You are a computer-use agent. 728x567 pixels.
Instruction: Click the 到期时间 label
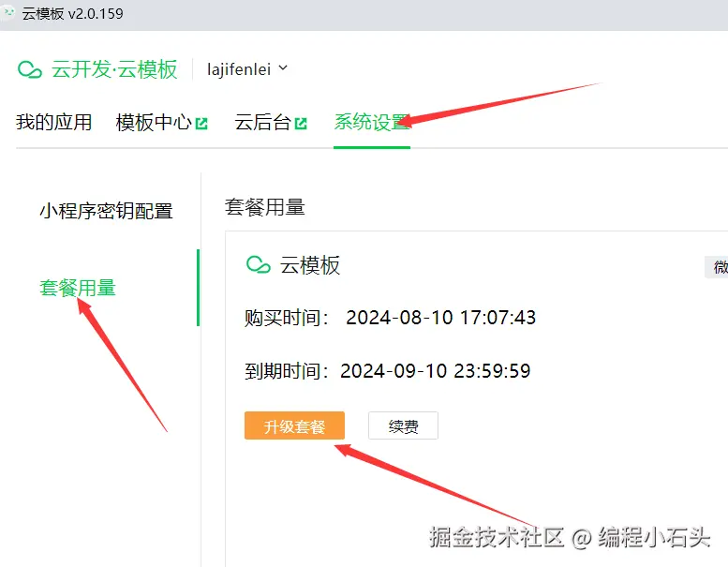pos(287,371)
